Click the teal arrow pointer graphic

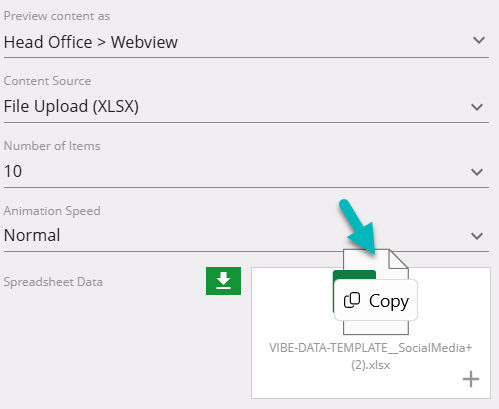pyautogui.click(x=358, y=227)
